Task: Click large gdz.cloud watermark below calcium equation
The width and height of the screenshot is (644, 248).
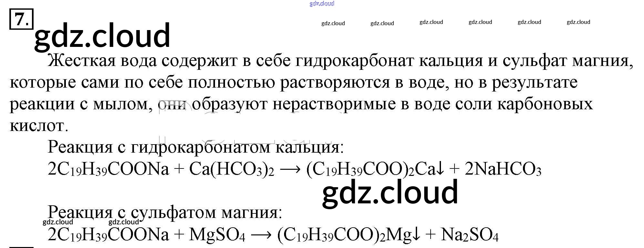Action: tap(390, 192)
